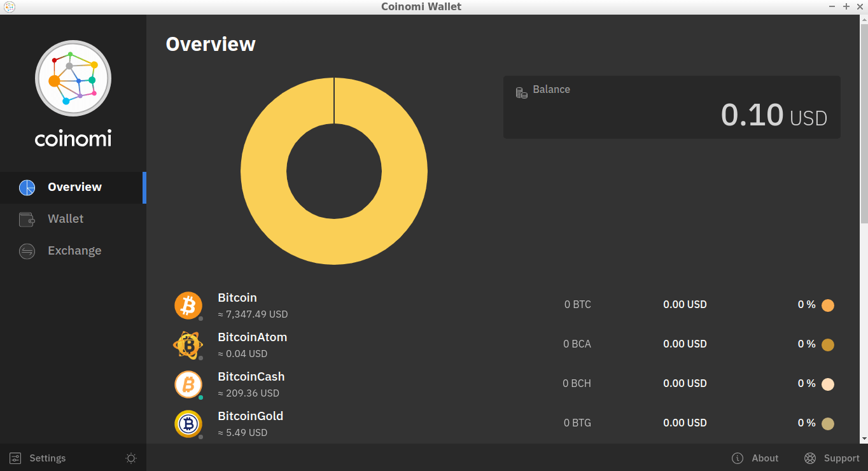Click the BitcoinGold name label
This screenshot has height=471, width=868.
click(251, 416)
